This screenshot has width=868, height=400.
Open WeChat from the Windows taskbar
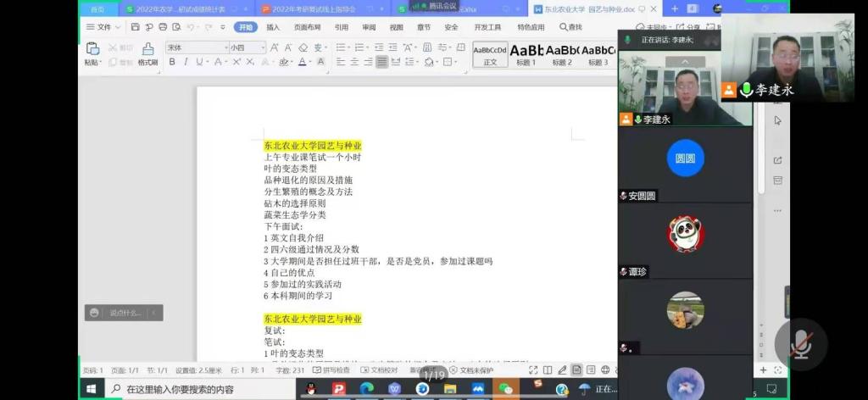[505, 389]
